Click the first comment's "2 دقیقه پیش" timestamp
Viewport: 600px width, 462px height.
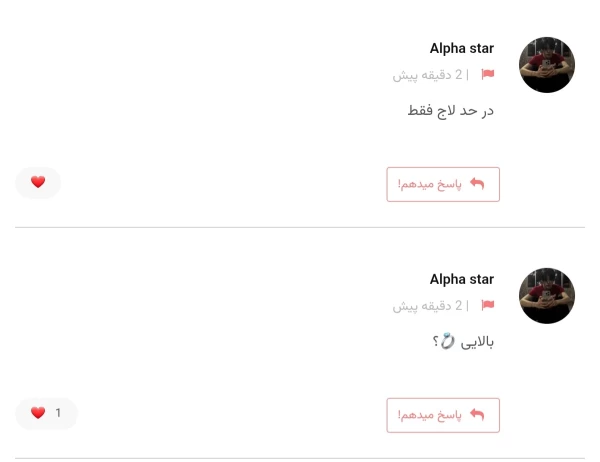point(428,75)
